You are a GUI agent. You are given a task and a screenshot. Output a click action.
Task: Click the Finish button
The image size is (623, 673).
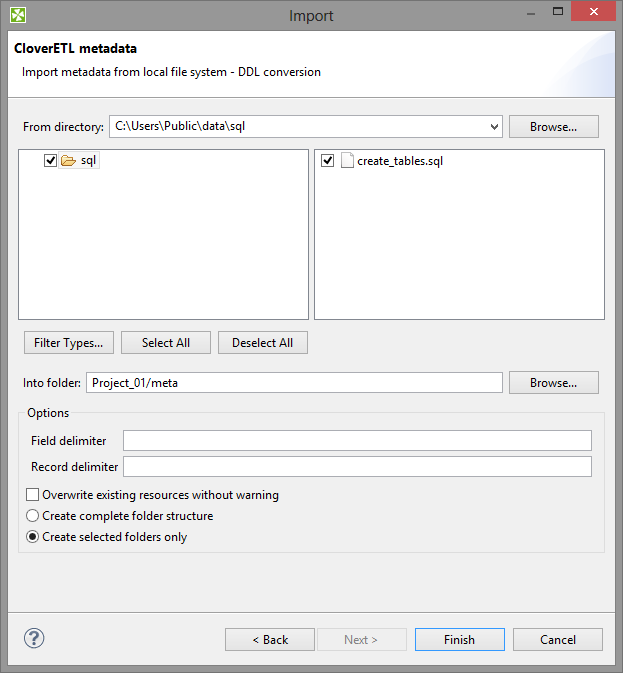(460, 640)
